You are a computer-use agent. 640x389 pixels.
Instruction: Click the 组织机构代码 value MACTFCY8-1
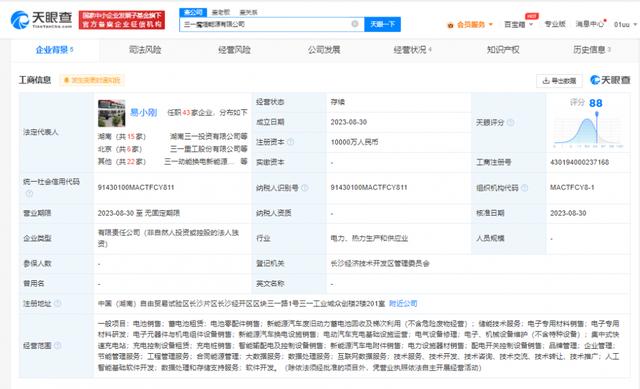click(572, 187)
